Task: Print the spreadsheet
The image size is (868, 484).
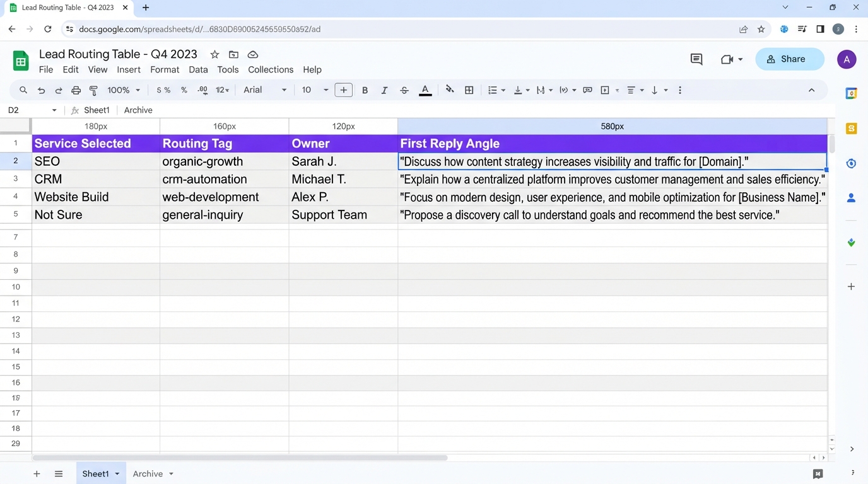Action: pos(76,90)
